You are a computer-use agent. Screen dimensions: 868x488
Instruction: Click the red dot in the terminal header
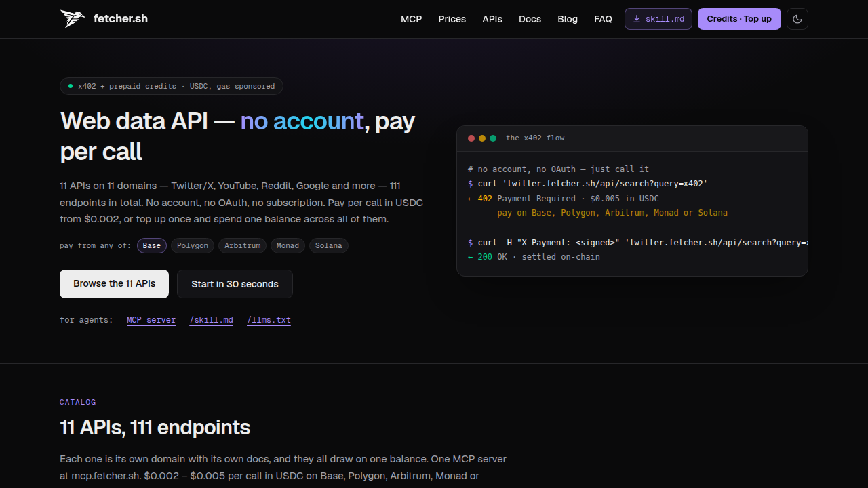(x=471, y=138)
